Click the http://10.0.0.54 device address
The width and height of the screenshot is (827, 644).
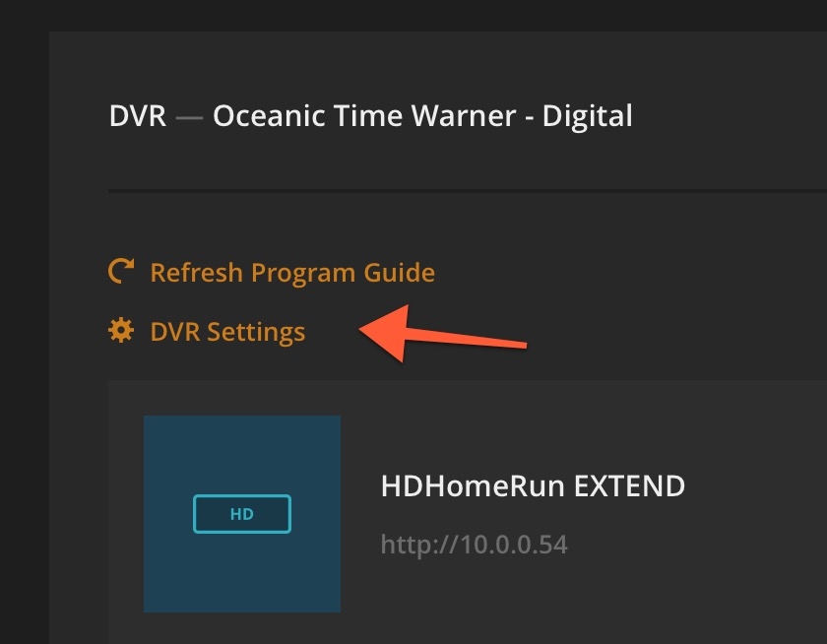point(475,545)
